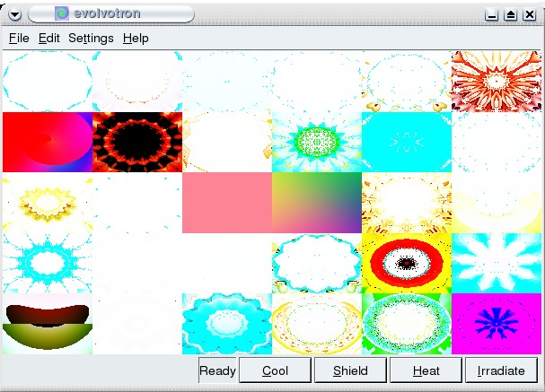
Task: Select the solid cyan thumbnail with white star
Action: 407,142
